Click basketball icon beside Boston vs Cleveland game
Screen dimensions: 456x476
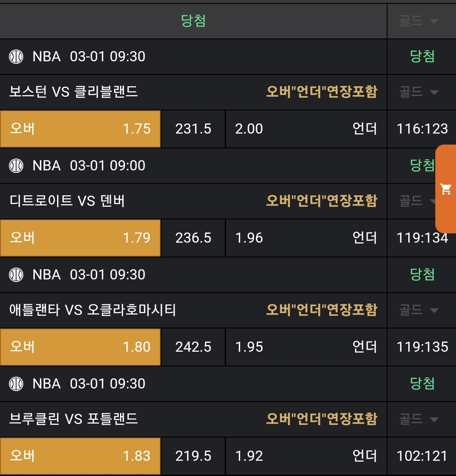[x=16, y=57]
